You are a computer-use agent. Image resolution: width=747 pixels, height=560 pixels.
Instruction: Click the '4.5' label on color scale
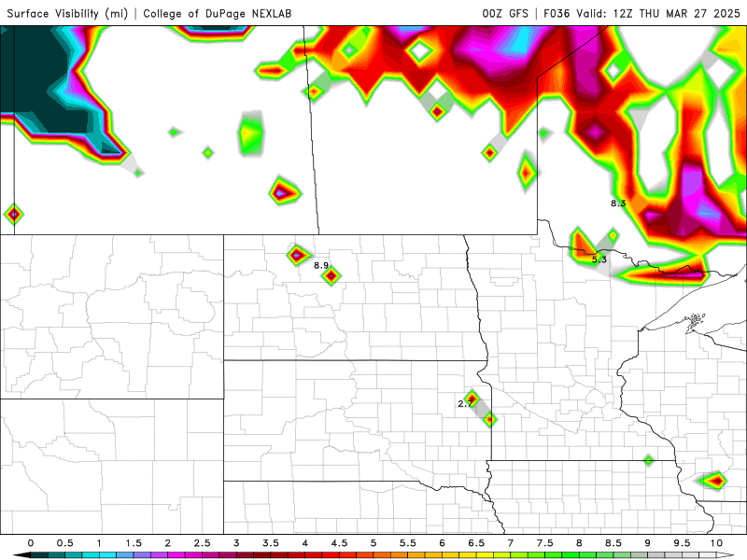[339, 543]
